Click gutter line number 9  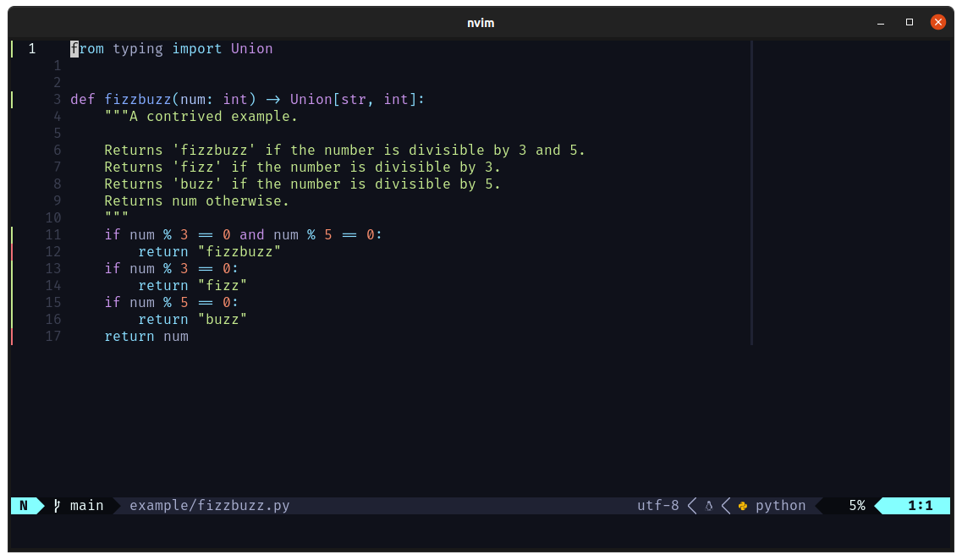coord(57,201)
